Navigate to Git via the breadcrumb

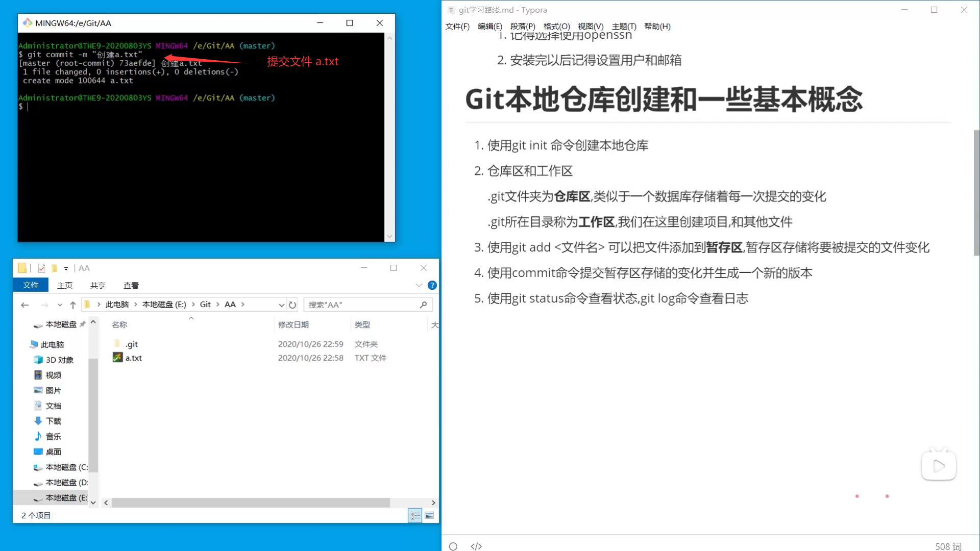pos(205,304)
